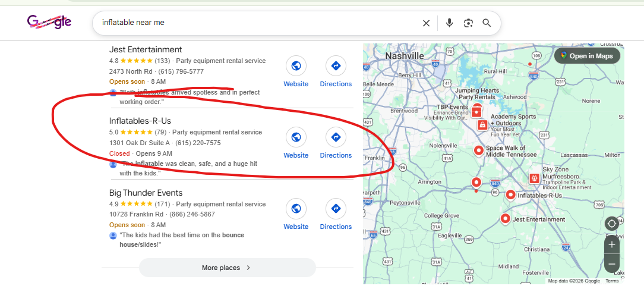644x292 pixels.
Task: Clear the search box with X icon
Action: (x=426, y=23)
